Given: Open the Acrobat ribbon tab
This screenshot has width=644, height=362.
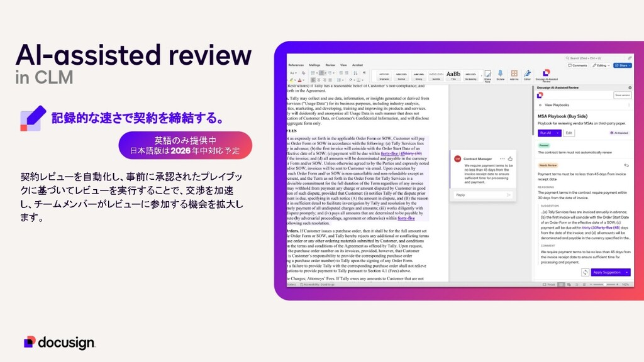Looking at the screenshot, I should pyautogui.click(x=357, y=65).
